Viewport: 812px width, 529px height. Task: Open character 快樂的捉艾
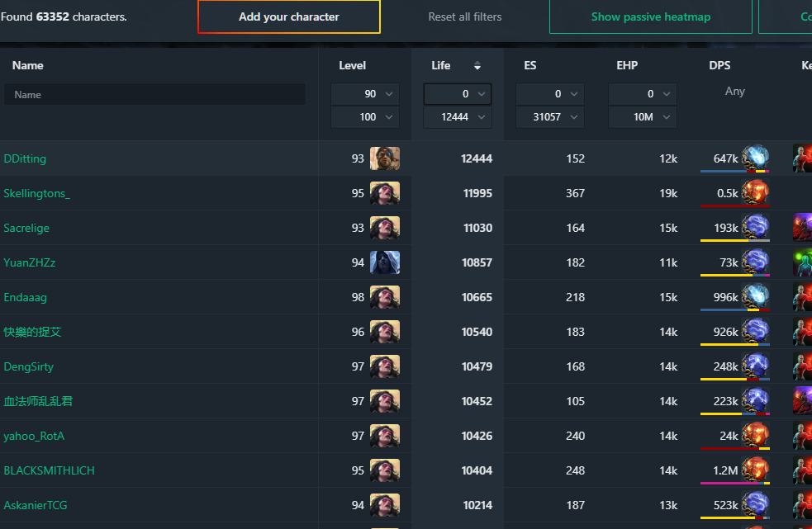click(x=32, y=332)
